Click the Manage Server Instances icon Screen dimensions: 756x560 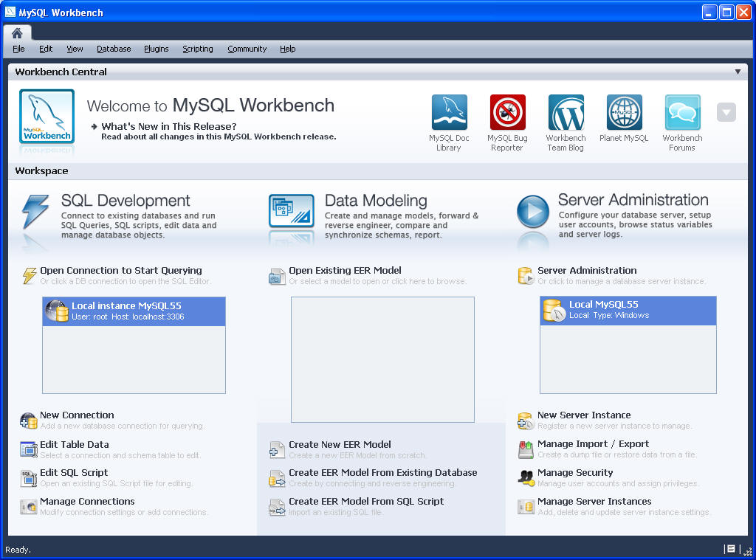(x=526, y=506)
